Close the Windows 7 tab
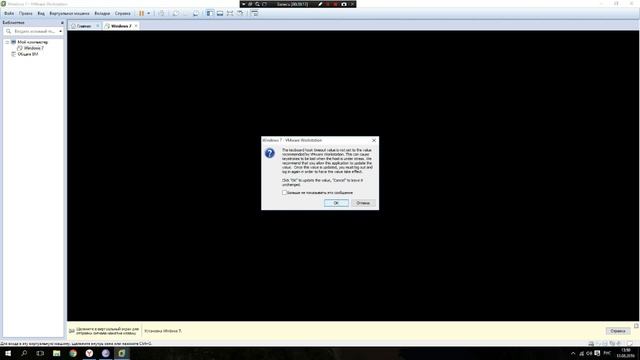 [x=136, y=26]
